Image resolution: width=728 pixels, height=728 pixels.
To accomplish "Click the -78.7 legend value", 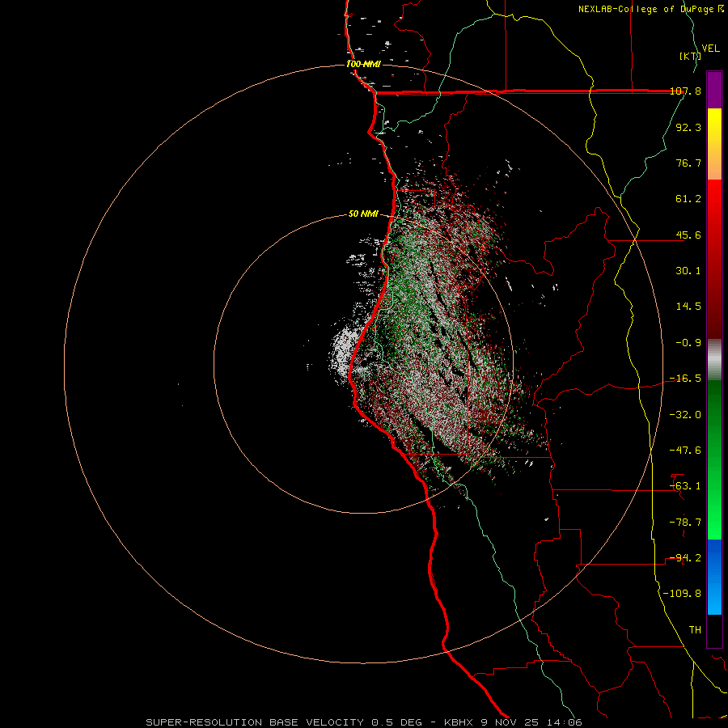I will click(685, 523).
